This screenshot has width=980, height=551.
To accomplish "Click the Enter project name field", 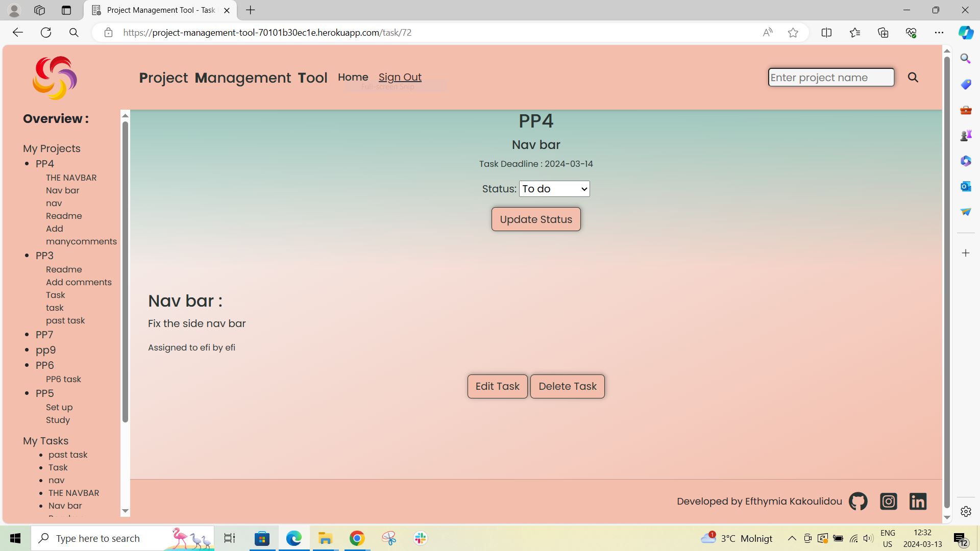I will coord(830,78).
